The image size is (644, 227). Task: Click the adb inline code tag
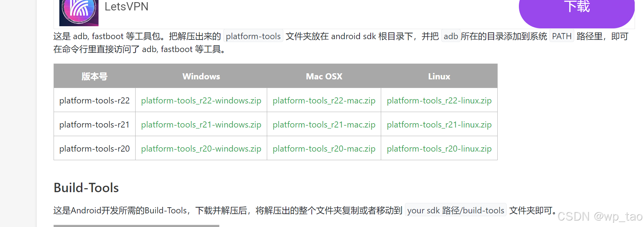[x=451, y=36]
